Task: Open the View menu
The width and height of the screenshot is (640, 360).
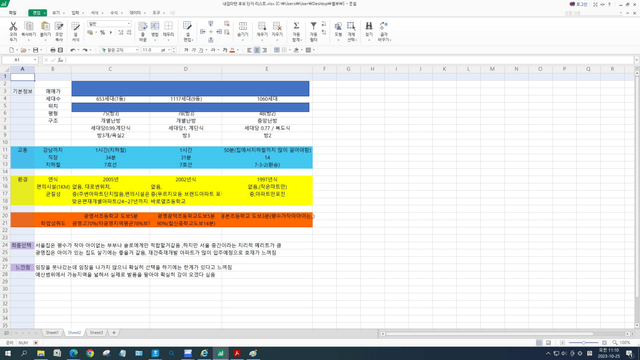Action: coord(56,13)
